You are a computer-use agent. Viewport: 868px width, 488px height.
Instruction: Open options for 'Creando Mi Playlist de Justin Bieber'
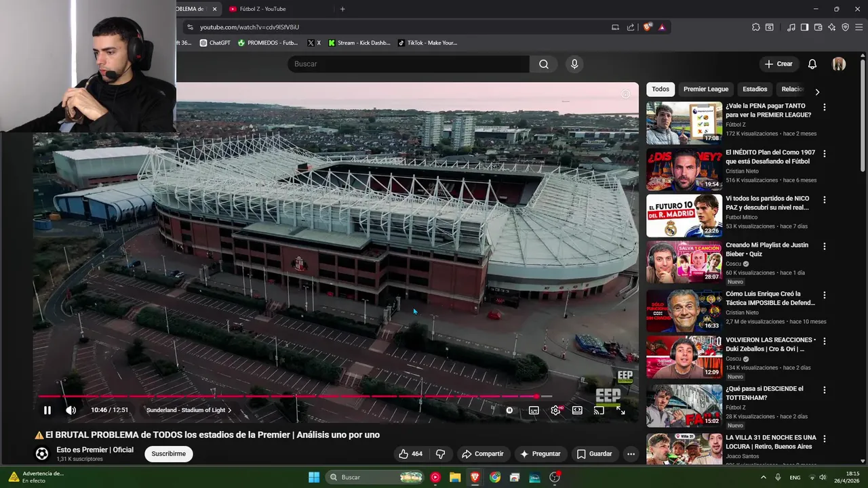(825, 246)
